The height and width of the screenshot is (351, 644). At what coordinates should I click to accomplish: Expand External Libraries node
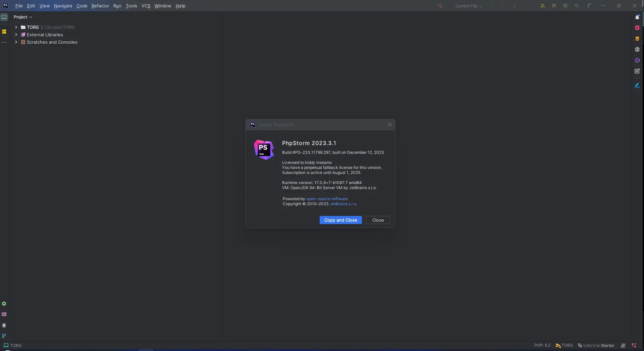point(16,35)
